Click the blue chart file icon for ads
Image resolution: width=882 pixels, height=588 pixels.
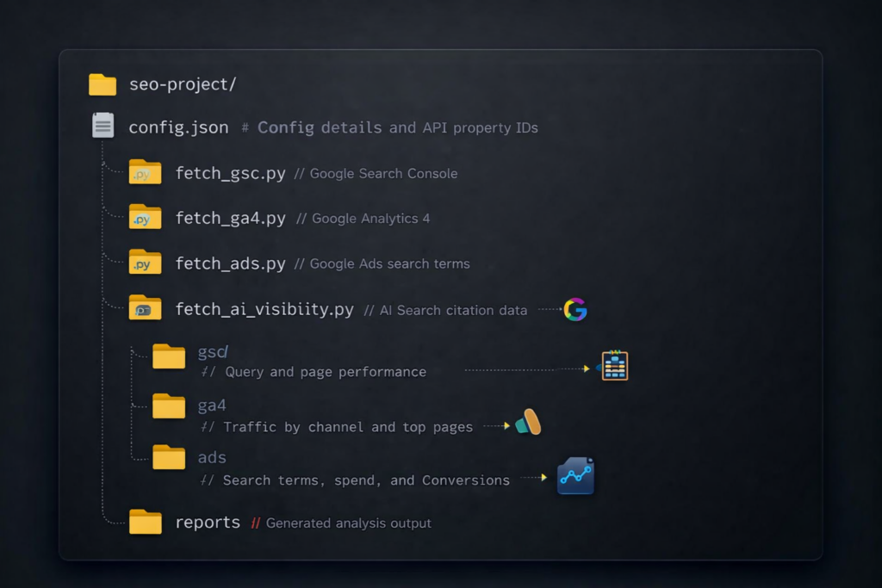point(575,475)
